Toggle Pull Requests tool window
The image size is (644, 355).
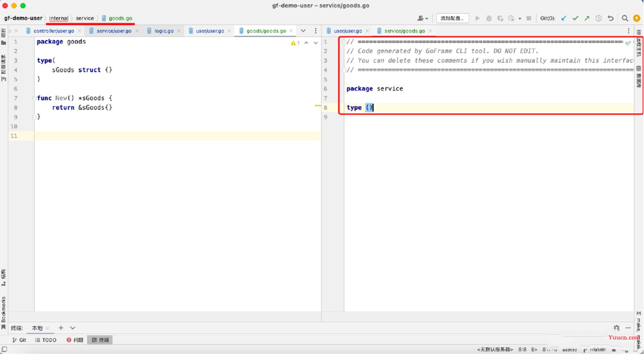coord(4,68)
